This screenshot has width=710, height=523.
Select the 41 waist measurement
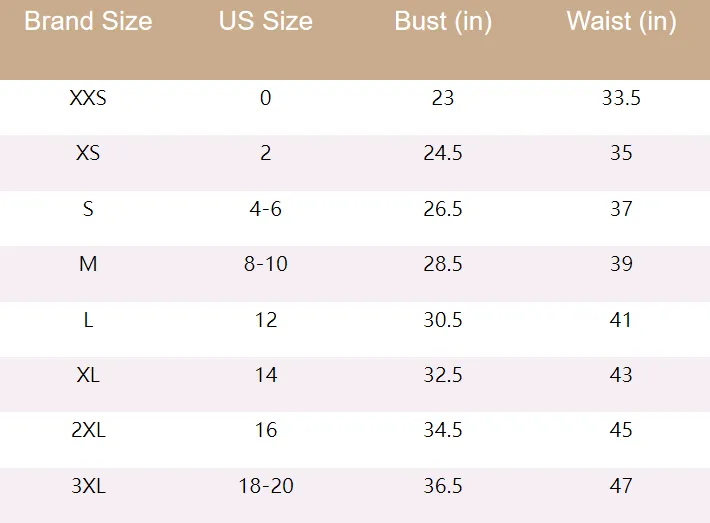[621, 320]
